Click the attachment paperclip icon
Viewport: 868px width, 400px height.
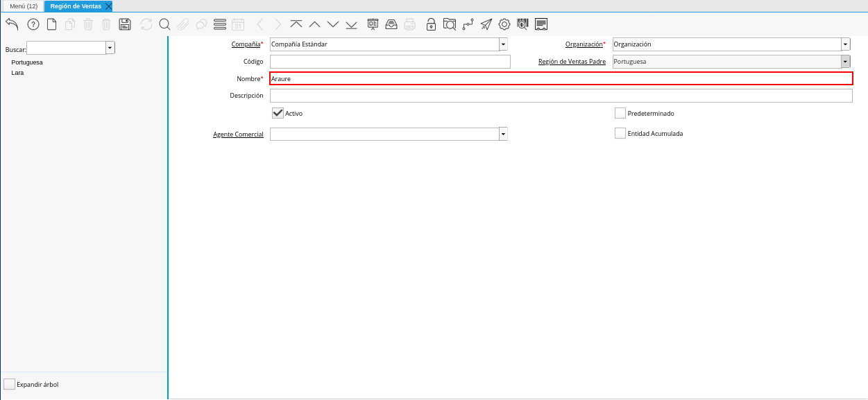(183, 24)
